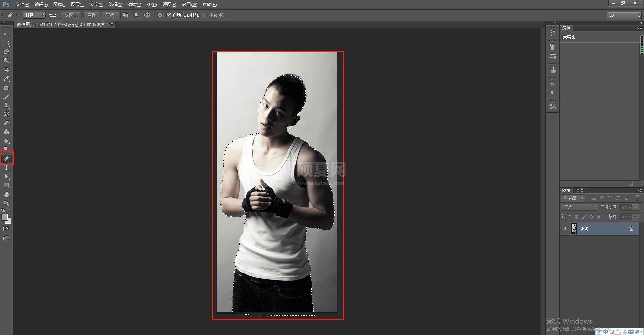The image size is (644, 335).
Task: Filter layers by type layers
Action: point(610,198)
